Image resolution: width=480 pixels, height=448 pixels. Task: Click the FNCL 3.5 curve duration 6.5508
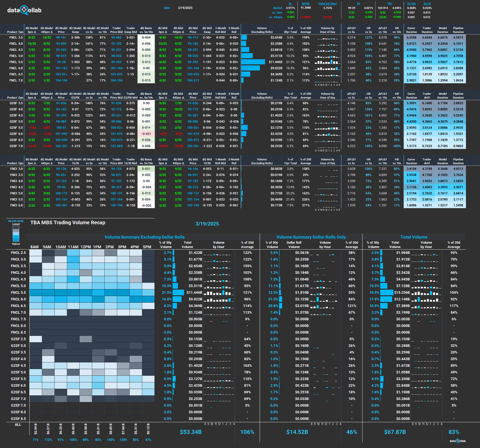tap(412, 37)
